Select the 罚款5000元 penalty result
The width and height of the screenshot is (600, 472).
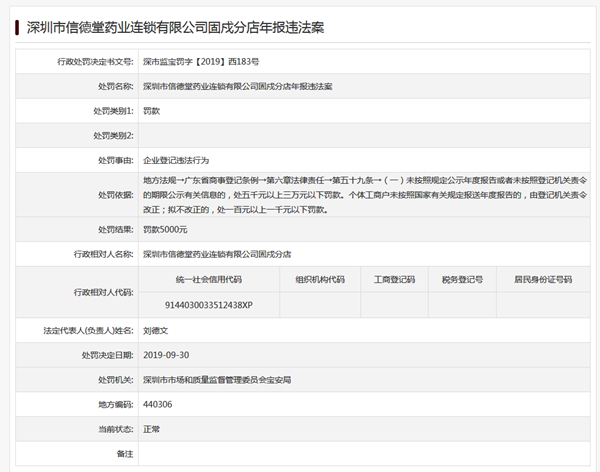coord(166,230)
